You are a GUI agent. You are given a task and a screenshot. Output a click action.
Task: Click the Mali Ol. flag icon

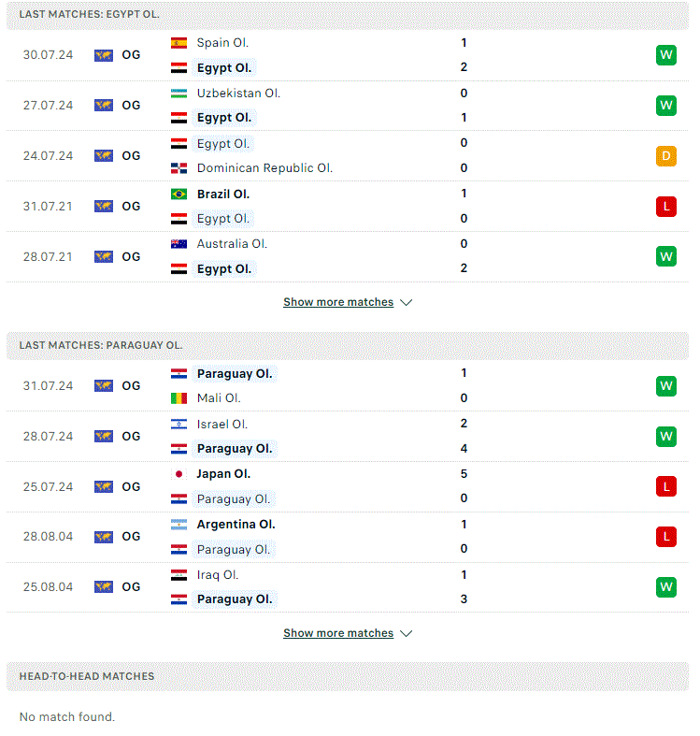point(179,398)
